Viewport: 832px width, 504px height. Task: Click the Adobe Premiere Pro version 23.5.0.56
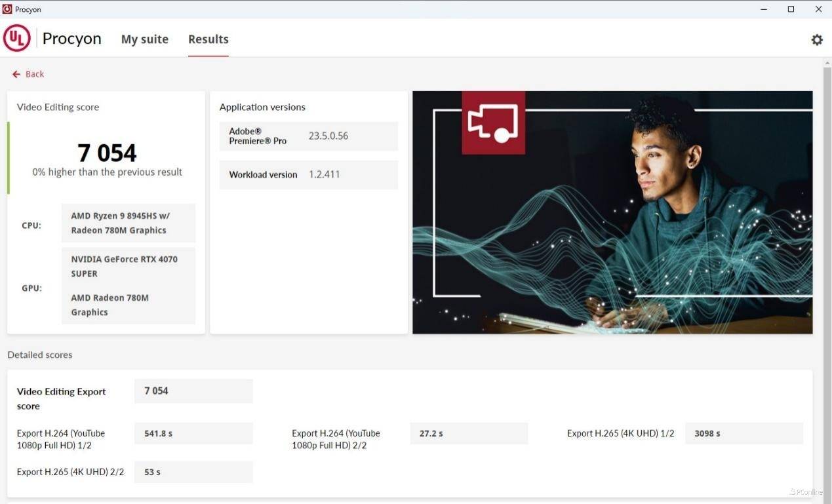tap(328, 136)
